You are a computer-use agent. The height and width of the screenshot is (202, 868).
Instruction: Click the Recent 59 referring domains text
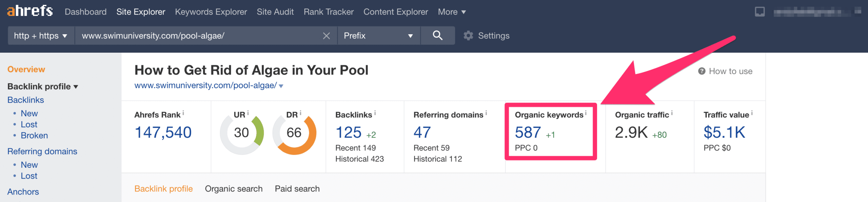(x=432, y=148)
